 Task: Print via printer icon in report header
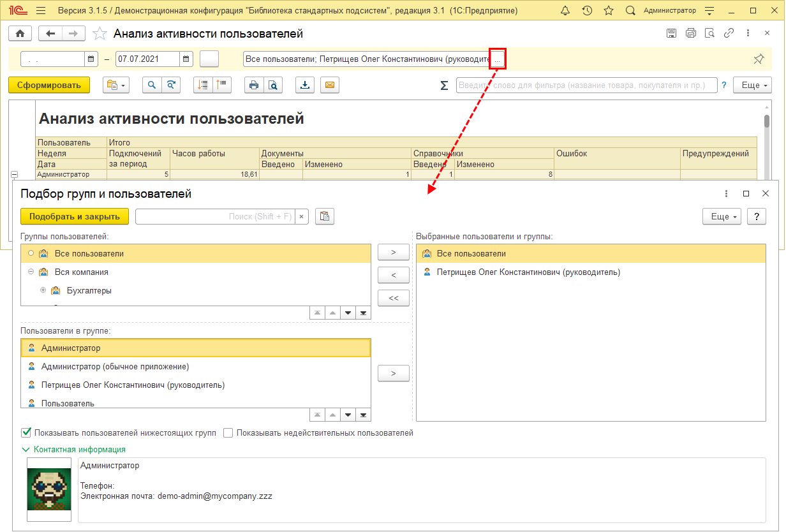690,34
